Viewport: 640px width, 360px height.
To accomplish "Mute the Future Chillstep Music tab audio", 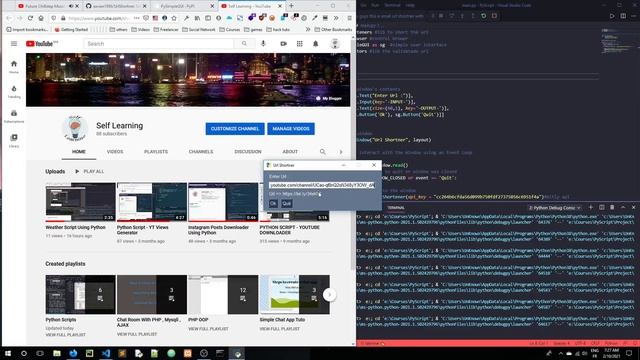I will 71,6.
